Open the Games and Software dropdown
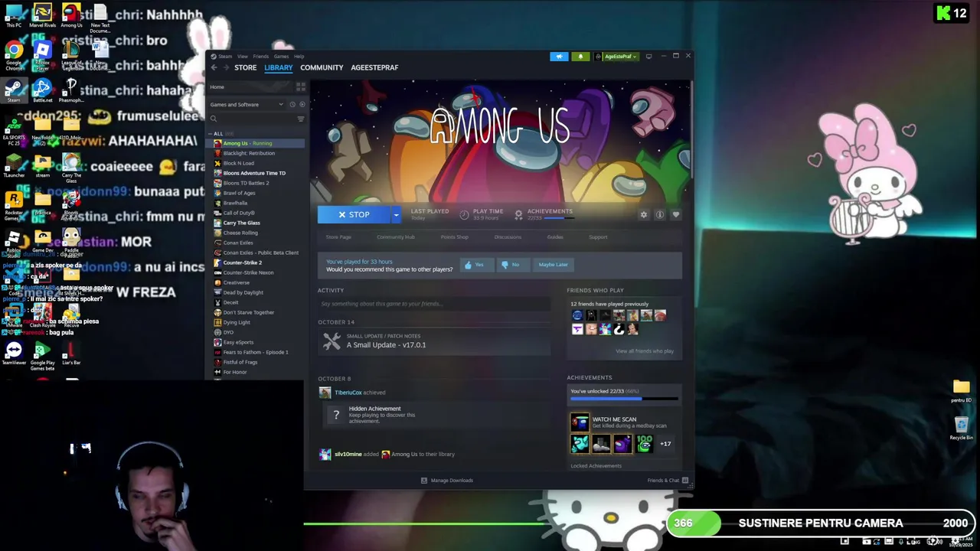Image resolution: width=980 pixels, height=551 pixels. [x=247, y=104]
